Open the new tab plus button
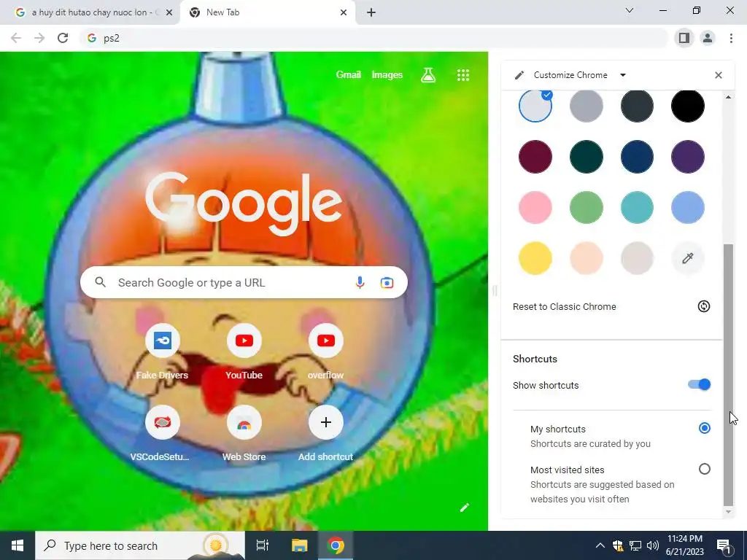This screenshot has height=560, width=747. click(371, 12)
